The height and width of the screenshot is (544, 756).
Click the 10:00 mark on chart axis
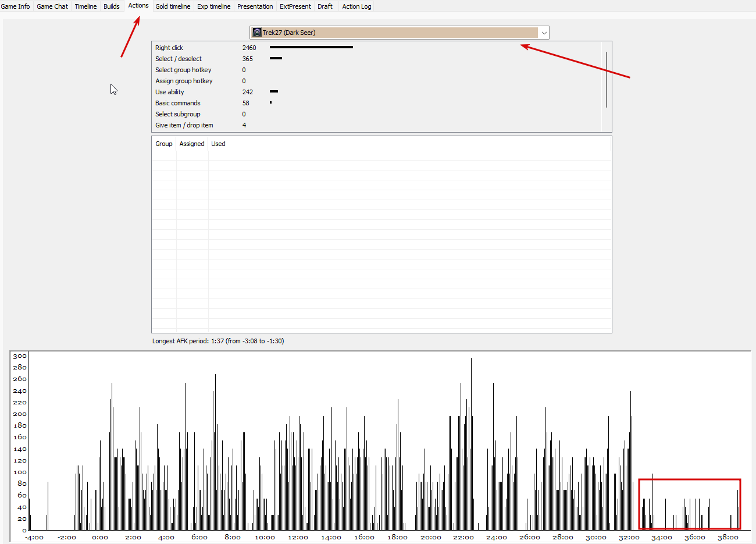point(265,537)
